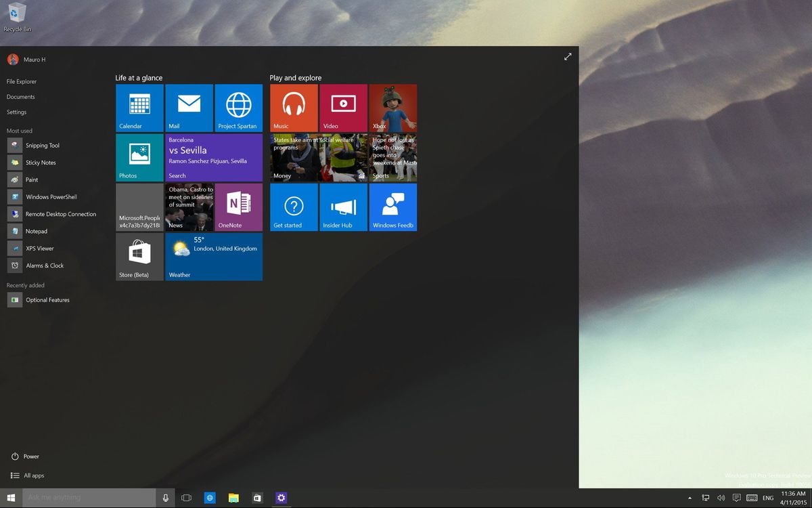Expand the Start menu to full screen
The width and height of the screenshot is (812, 508).
pyautogui.click(x=568, y=57)
